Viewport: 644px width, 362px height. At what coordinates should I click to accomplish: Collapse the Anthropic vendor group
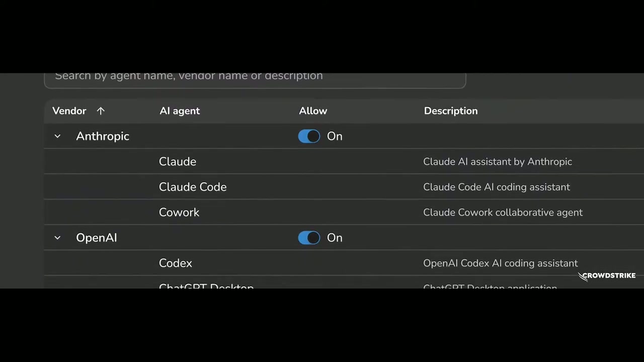click(57, 136)
